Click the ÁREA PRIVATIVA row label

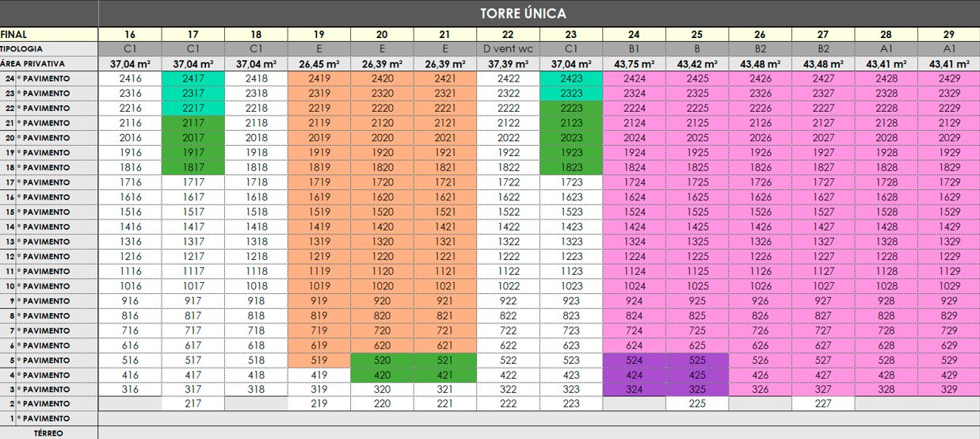[48, 64]
